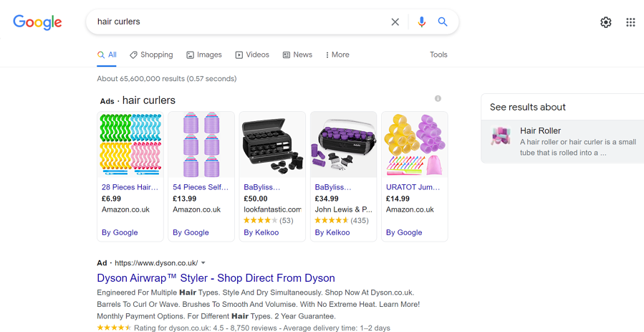
Task: Click the (53) review count rating
Action: pyautogui.click(x=287, y=221)
